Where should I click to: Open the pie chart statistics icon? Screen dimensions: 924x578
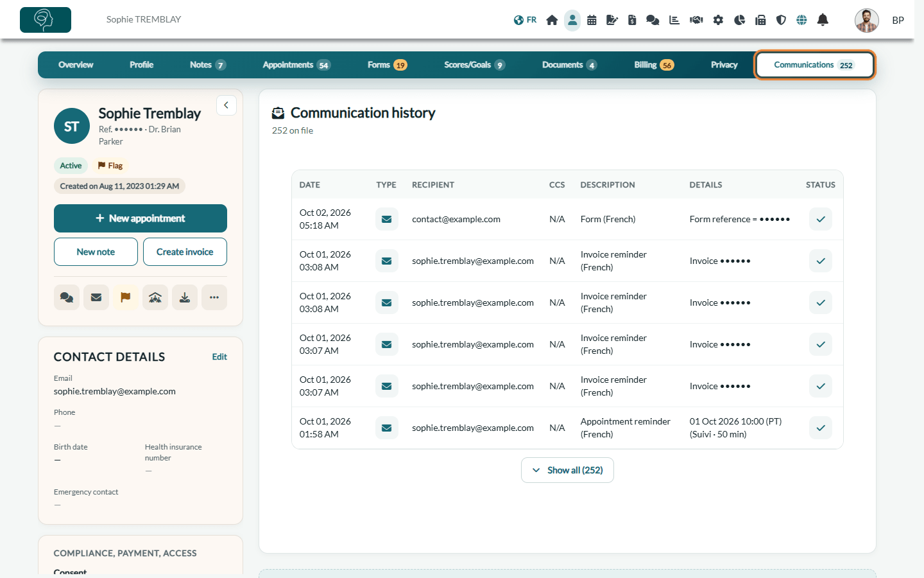(739, 20)
